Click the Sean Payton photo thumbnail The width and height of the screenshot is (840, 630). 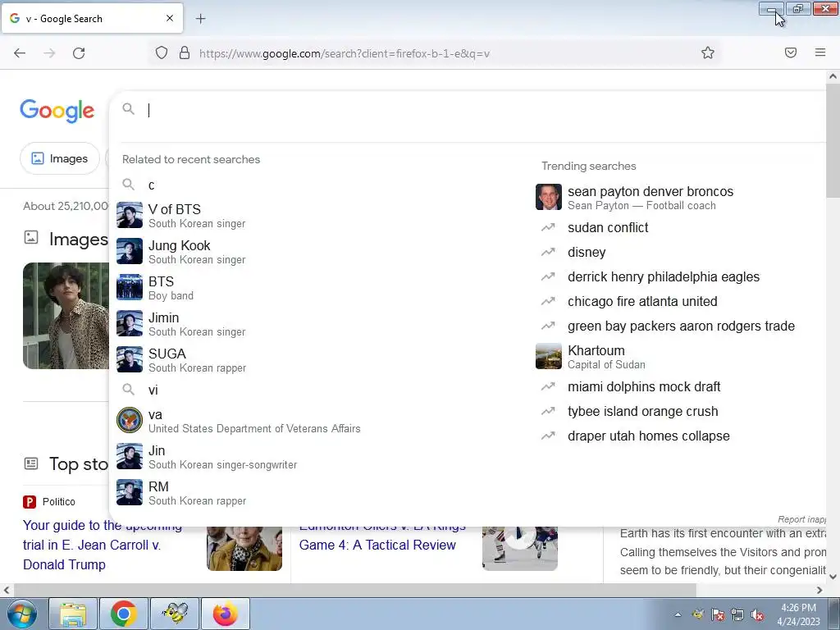549,197
